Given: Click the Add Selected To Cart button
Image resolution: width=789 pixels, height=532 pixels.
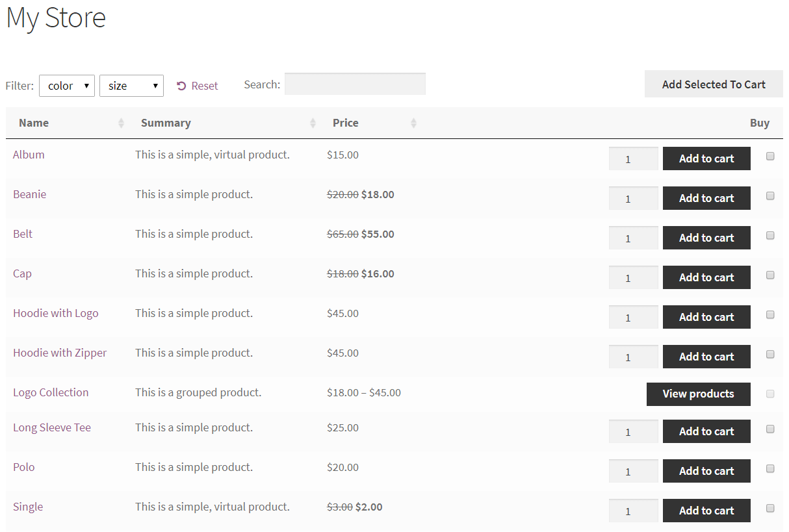Looking at the screenshot, I should 713,84.
